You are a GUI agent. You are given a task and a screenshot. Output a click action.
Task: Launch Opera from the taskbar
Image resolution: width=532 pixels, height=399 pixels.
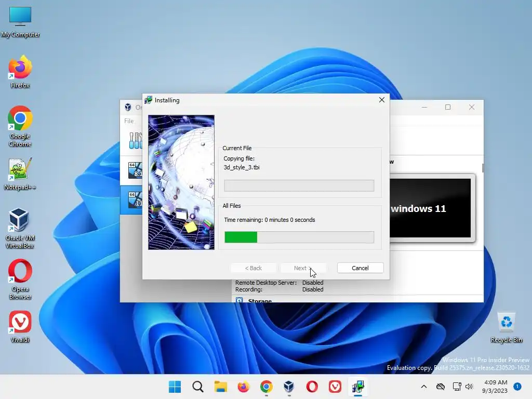(x=312, y=387)
